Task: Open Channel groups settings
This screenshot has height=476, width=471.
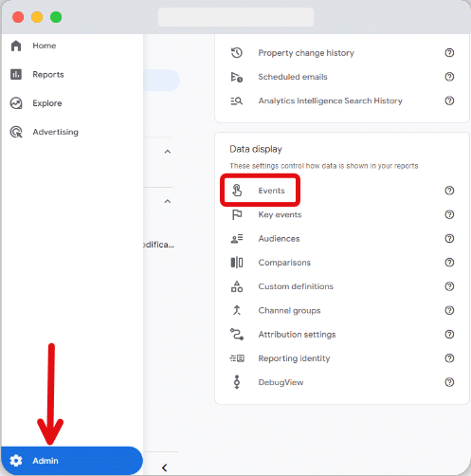Action: coord(289,311)
